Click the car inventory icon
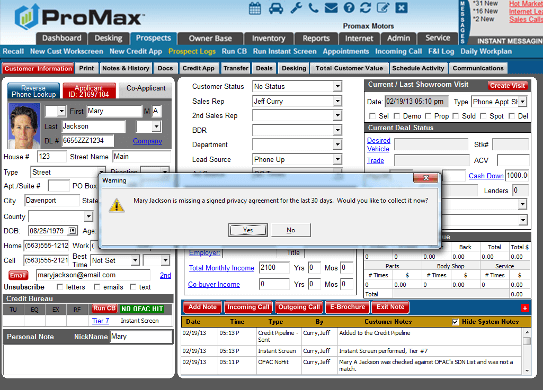The width and height of the screenshot is (543, 390). (276, 8)
